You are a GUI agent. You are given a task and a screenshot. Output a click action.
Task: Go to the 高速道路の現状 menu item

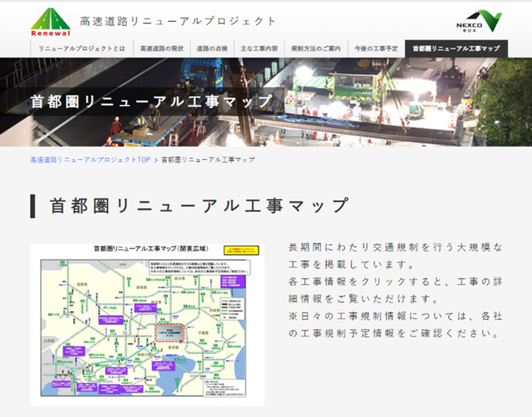click(x=160, y=49)
